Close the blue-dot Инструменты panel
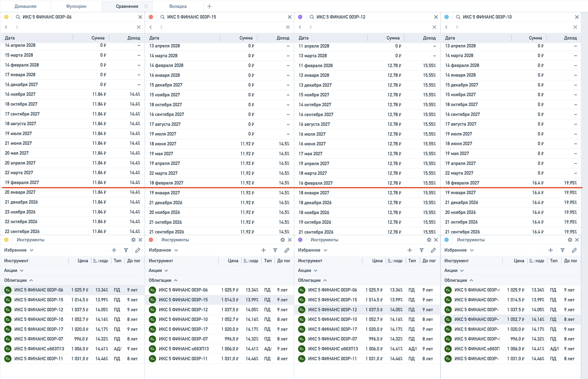The height and width of the screenshot is (379, 588). pyautogui.click(x=577, y=240)
